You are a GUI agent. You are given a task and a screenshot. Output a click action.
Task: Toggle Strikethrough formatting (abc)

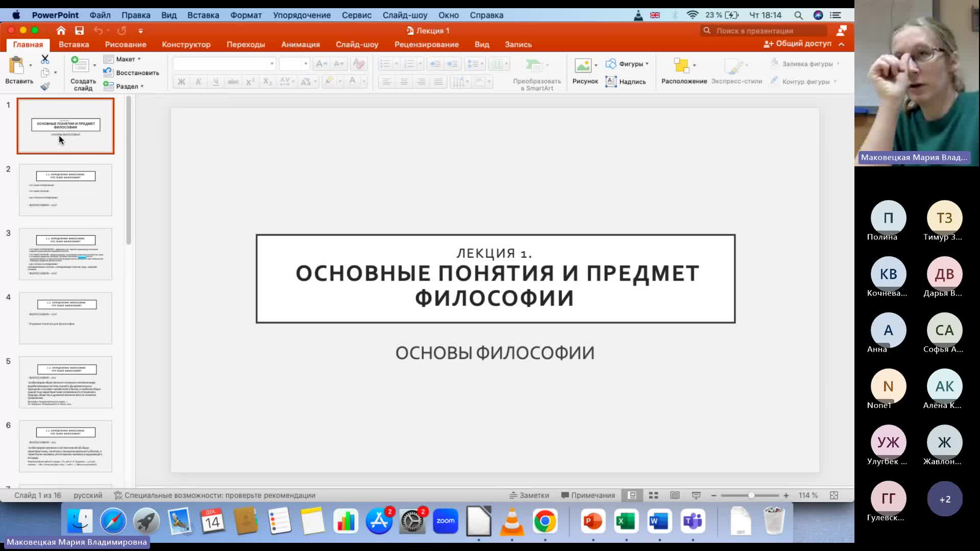(233, 82)
